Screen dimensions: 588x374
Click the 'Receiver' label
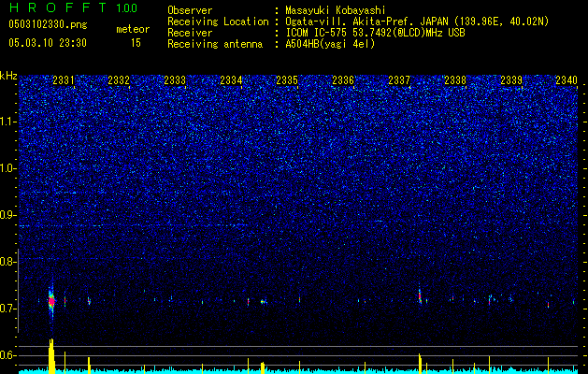click(190, 33)
